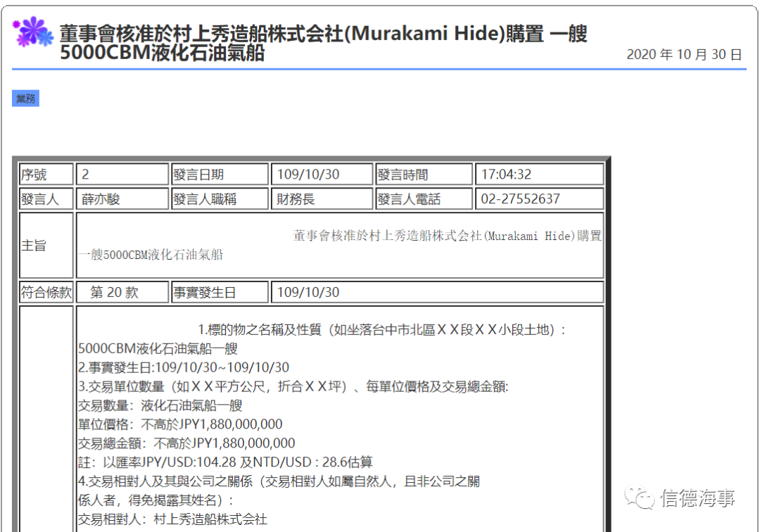Click the purple flower icon beside the title
The image size is (760, 532).
pos(32,32)
